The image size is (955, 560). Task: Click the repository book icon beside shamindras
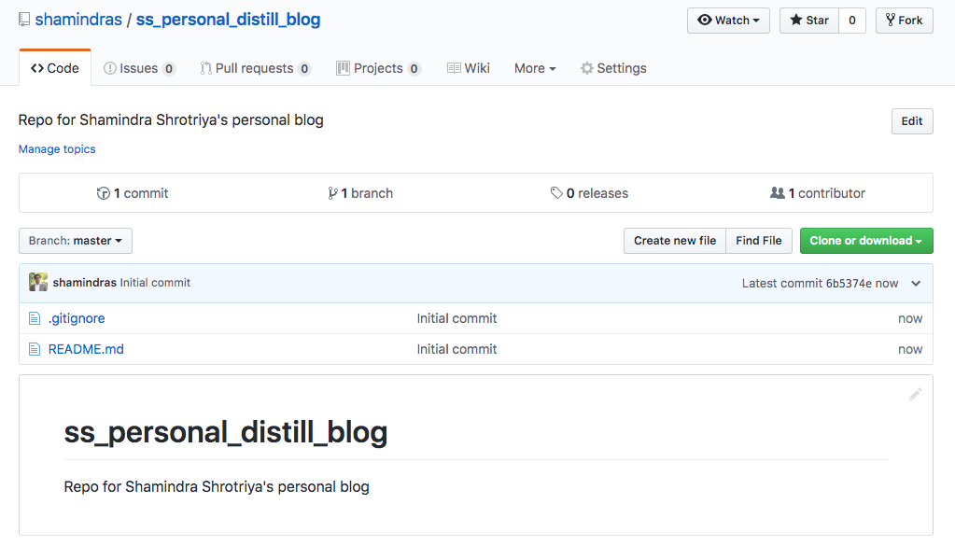pyautogui.click(x=24, y=20)
